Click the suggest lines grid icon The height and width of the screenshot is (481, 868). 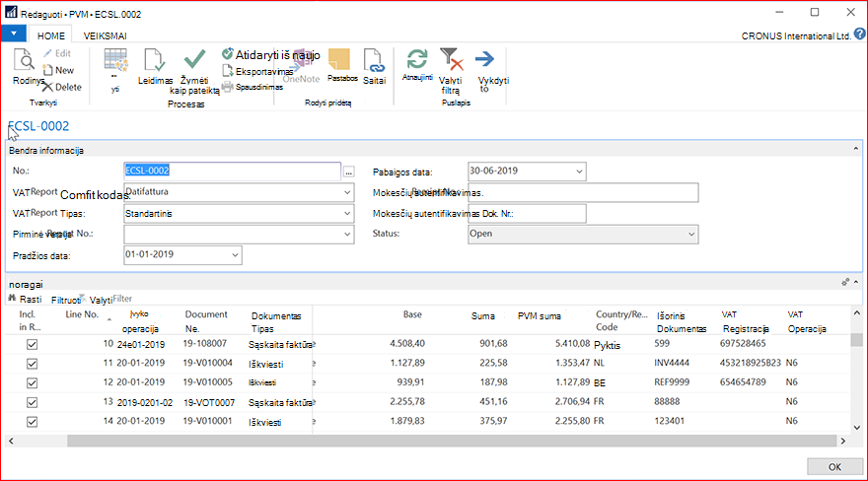click(x=115, y=60)
